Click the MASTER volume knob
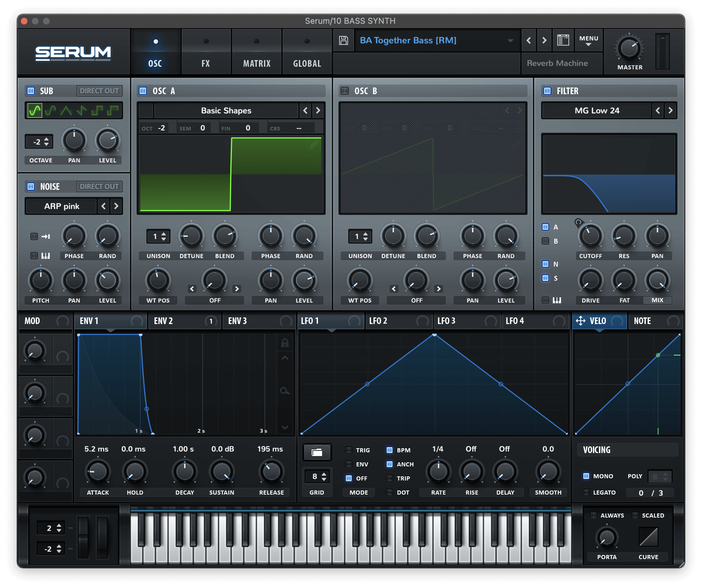Viewport: 702px width, 588px height. pos(629,49)
